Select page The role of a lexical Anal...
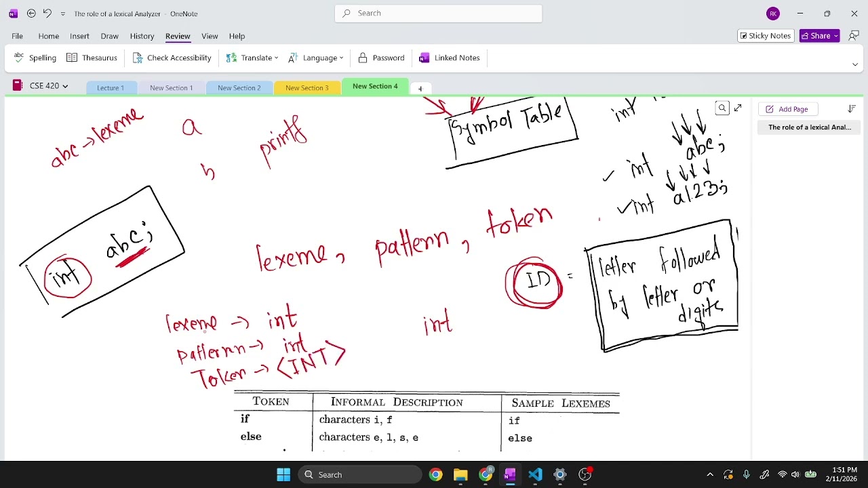The height and width of the screenshot is (488, 868). coord(809,127)
